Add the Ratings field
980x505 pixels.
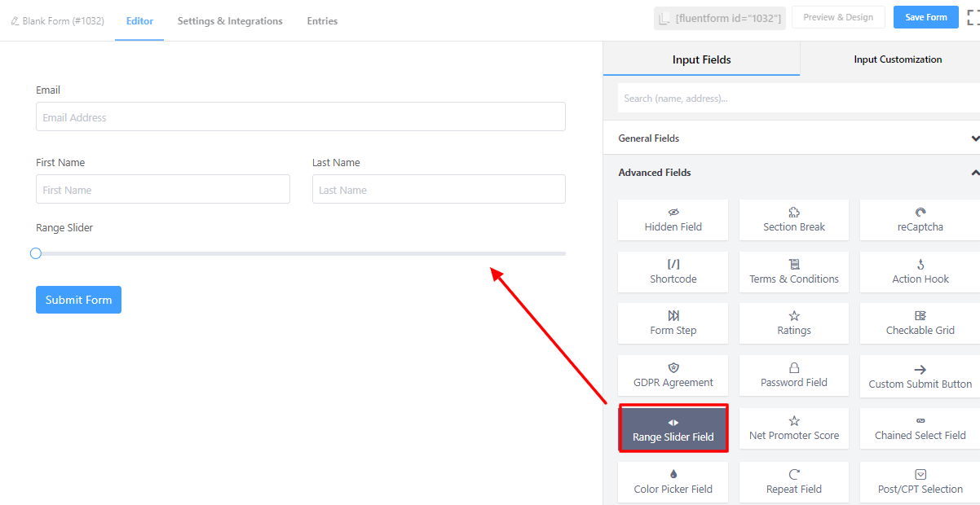click(794, 323)
